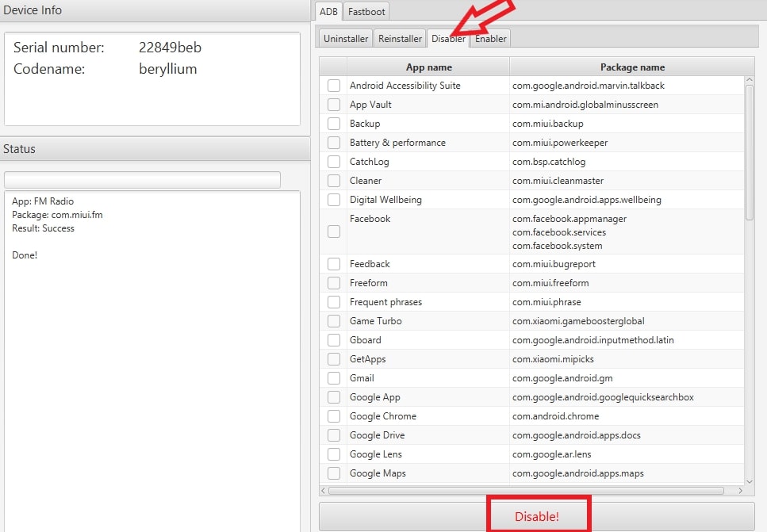The image size is (767, 532).
Task: Click the horizontal scrollbar thumb
Action: [x=527, y=491]
